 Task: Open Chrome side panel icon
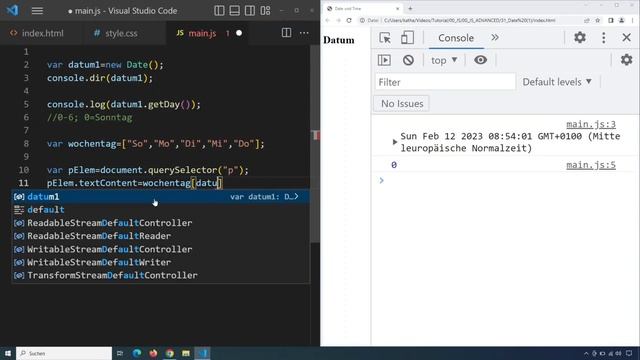[x=611, y=20]
